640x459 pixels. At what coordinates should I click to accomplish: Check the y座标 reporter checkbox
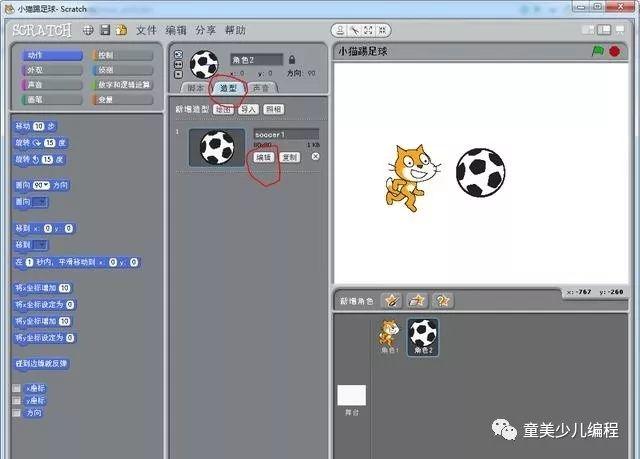[x=16, y=401]
